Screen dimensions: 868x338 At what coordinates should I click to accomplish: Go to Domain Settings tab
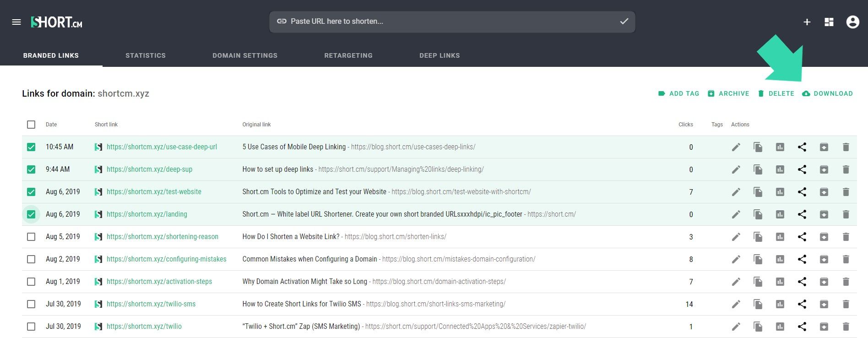[x=245, y=55]
